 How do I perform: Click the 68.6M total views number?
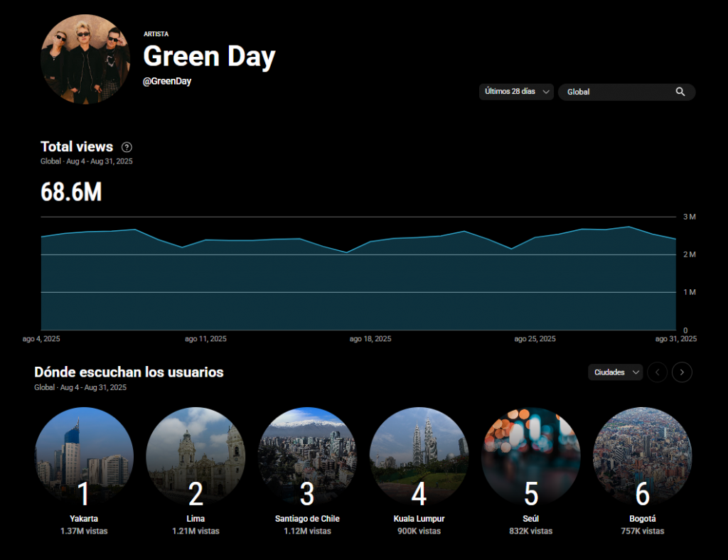click(71, 192)
